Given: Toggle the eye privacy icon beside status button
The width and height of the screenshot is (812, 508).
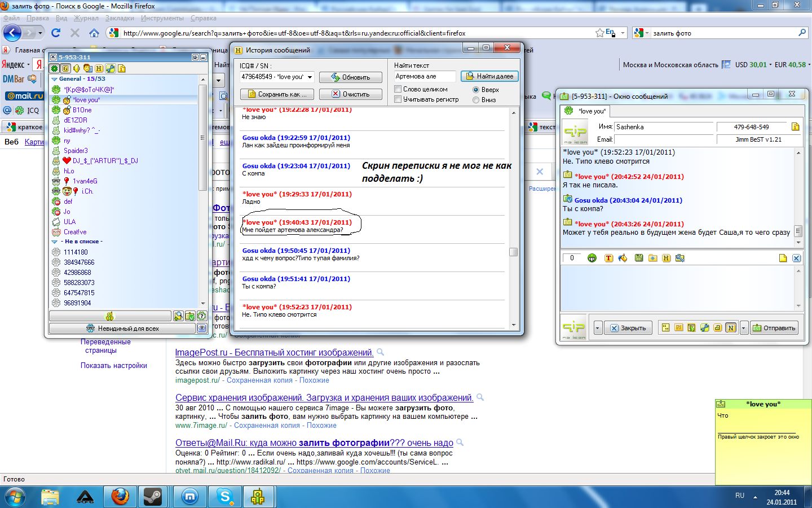Looking at the screenshot, I should (202, 329).
